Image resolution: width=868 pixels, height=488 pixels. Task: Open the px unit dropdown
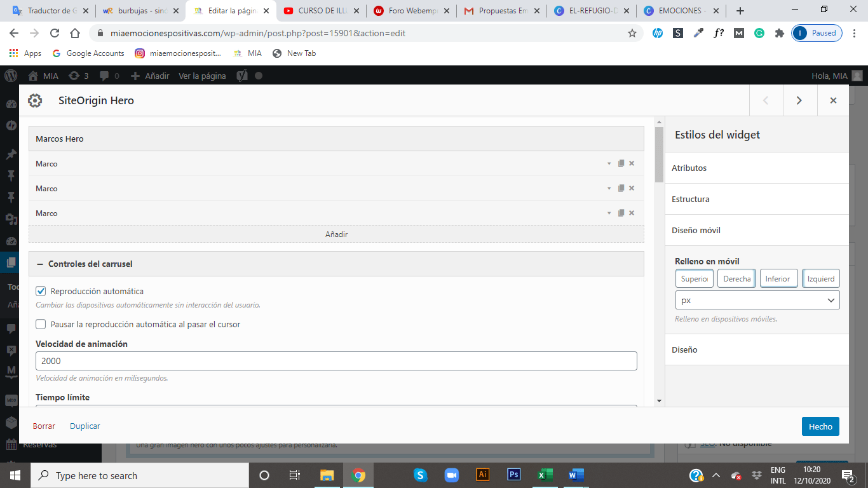click(x=757, y=300)
